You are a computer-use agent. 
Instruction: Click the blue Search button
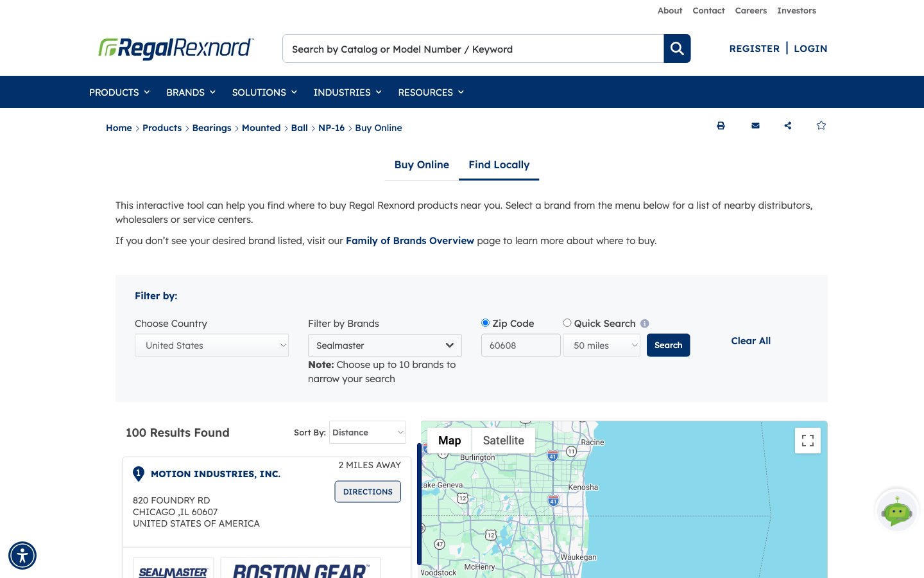coord(668,346)
